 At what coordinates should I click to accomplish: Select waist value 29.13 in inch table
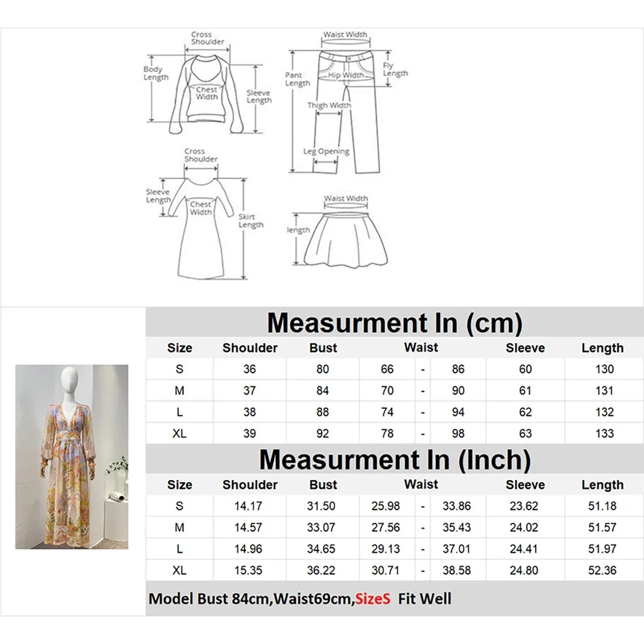pos(386,549)
